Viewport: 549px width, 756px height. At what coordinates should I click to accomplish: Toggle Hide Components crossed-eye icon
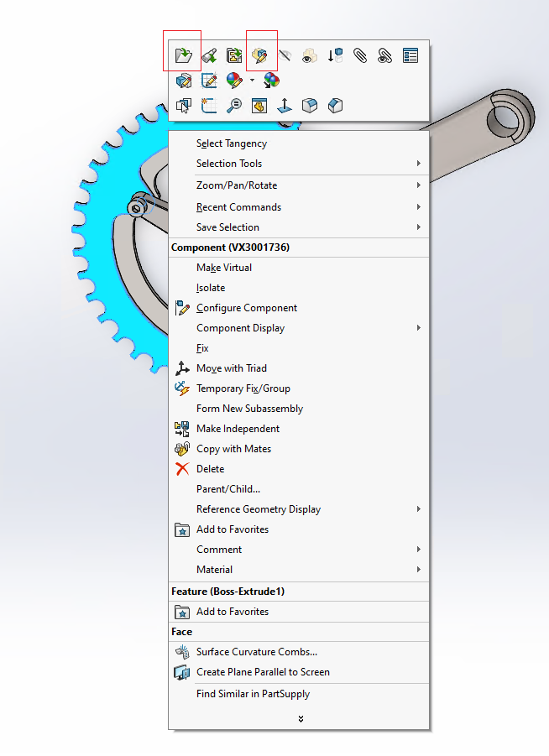pos(285,56)
